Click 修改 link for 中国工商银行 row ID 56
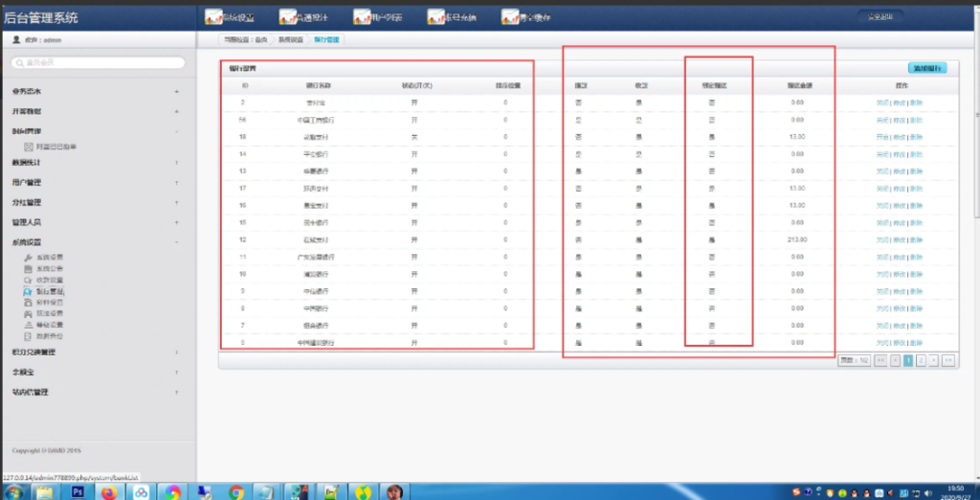The image size is (980, 500). [899, 120]
